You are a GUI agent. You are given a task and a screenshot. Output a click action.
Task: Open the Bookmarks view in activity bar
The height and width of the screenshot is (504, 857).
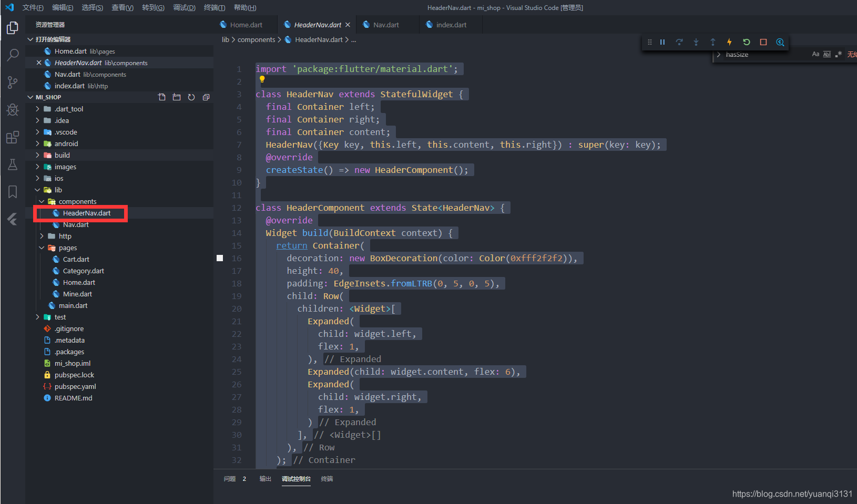[13, 192]
